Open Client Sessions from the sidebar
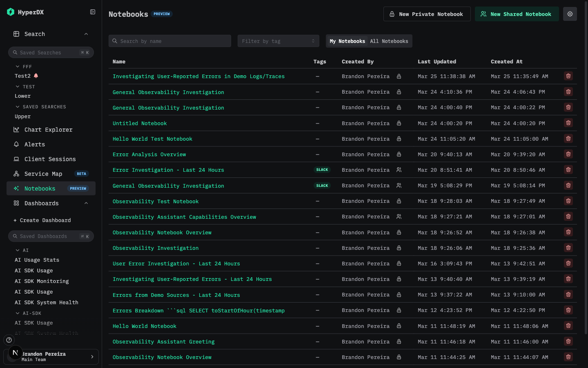Viewport: 588px width, 368px height. (50, 159)
